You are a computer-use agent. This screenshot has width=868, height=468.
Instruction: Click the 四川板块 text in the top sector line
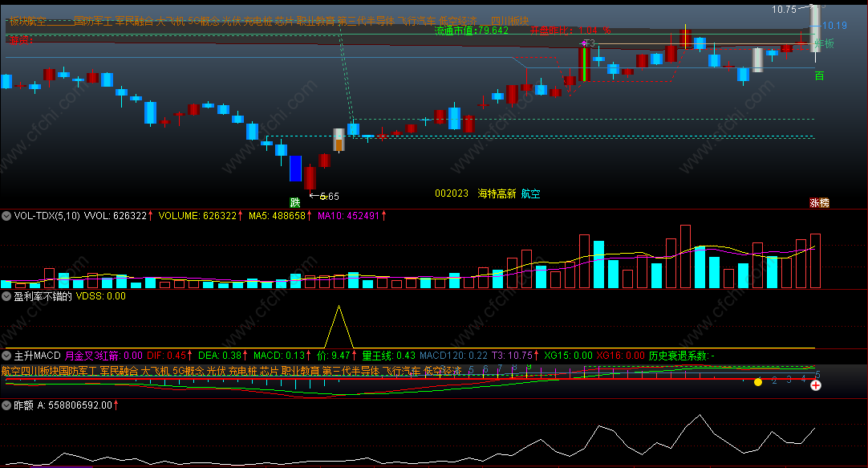[510, 21]
